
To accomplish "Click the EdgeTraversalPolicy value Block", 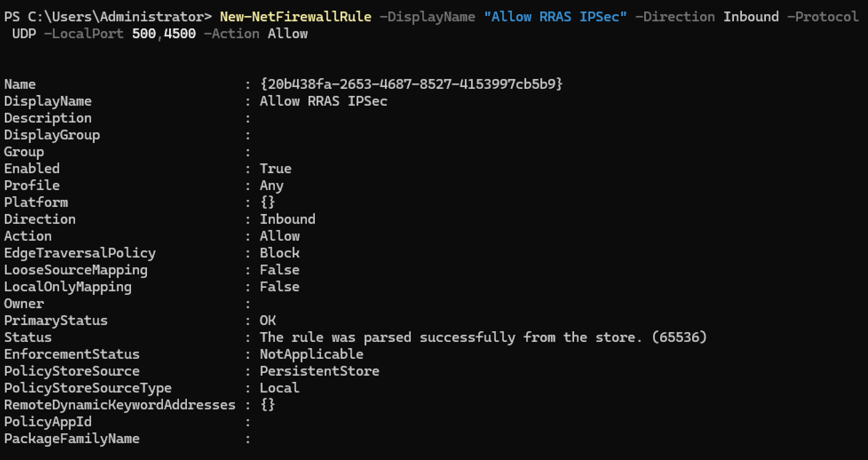I will click(x=279, y=253).
